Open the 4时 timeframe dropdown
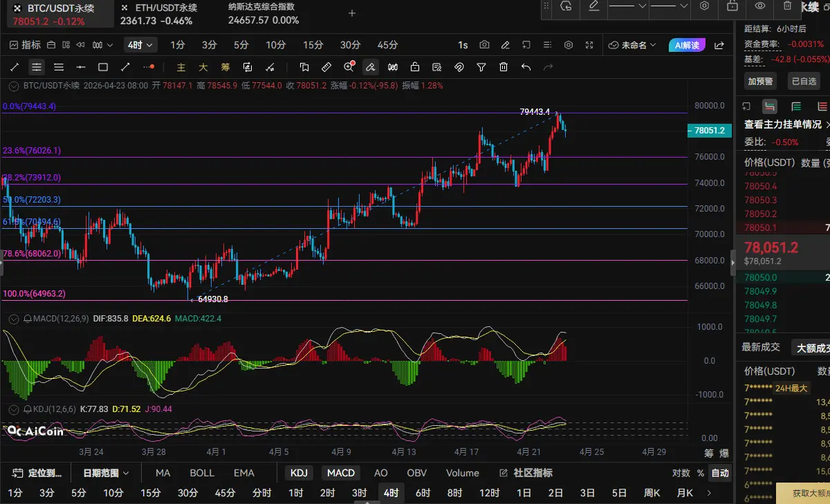Viewport: 830px width, 504px height. point(140,45)
